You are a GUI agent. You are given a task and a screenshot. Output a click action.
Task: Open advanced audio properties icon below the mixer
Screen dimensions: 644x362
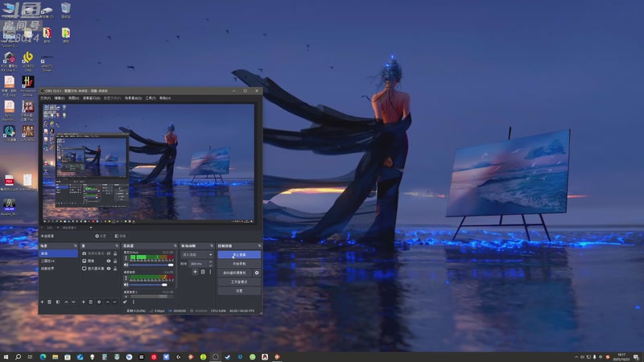(x=125, y=302)
